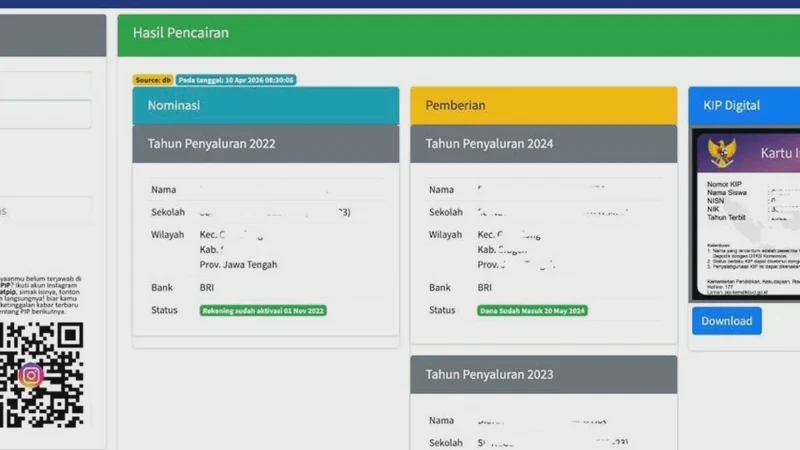Click the QR code image
The image size is (800, 450).
click(42, 375)
